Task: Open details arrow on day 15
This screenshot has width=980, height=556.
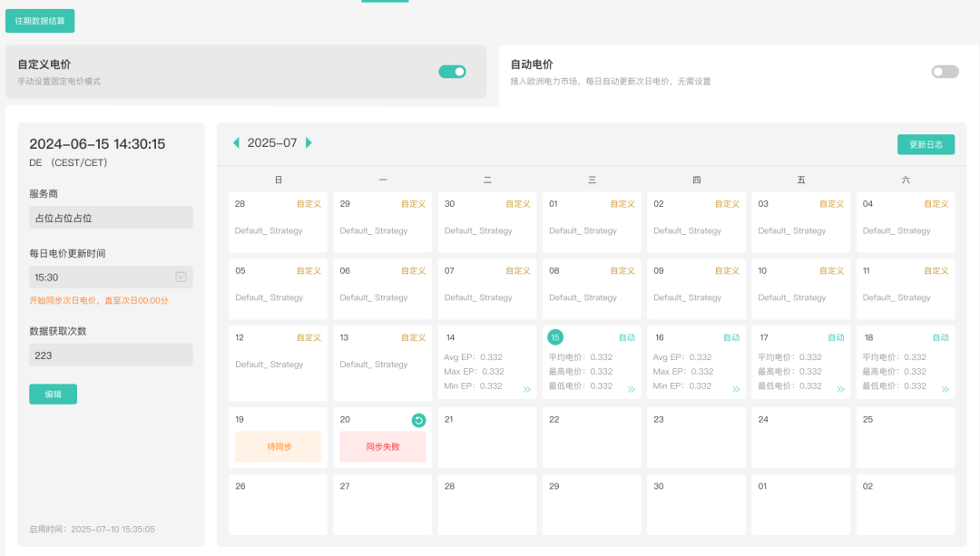Action: point(632,389)
